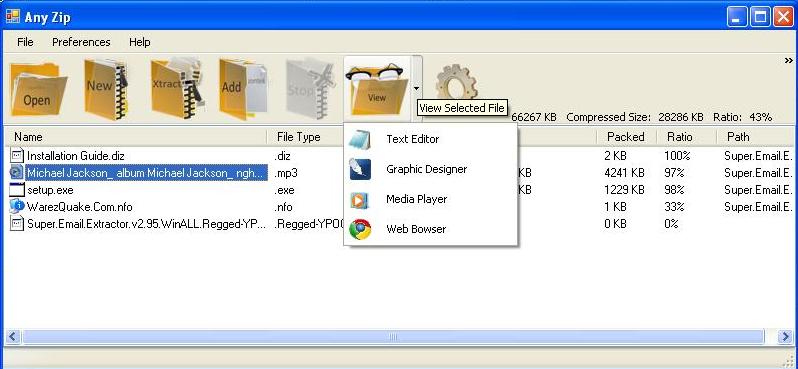The image size is (798, 369).
Task: Sort by the Packed column header
Action: 625,137
